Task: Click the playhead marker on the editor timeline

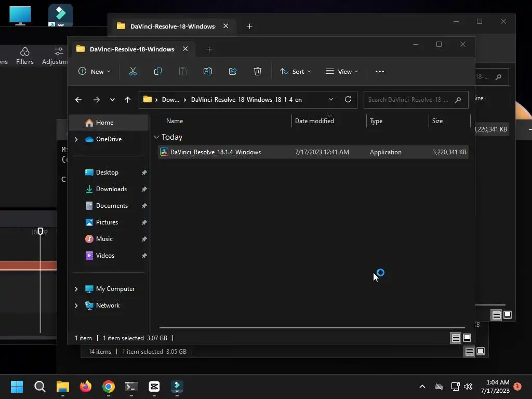Action: (40, 231)
